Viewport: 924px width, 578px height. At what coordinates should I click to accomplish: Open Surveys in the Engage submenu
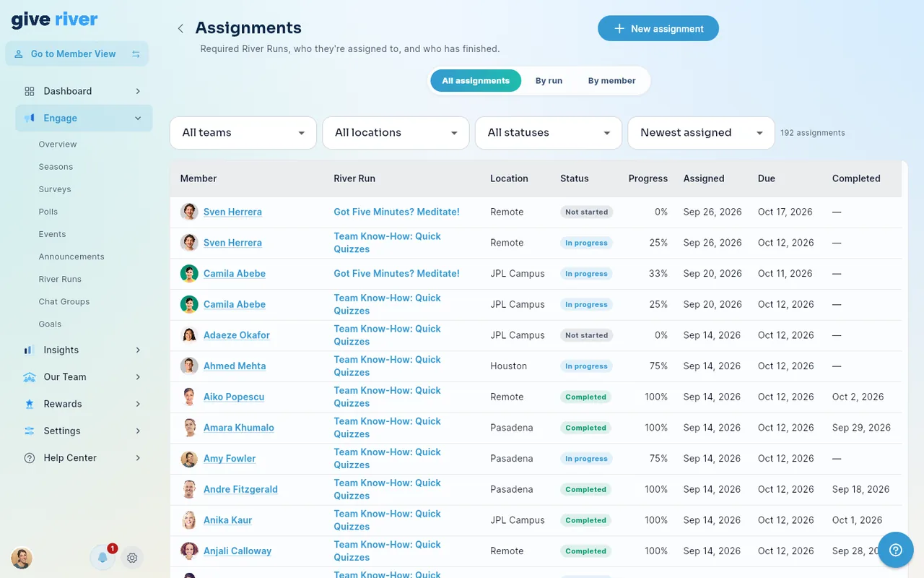pos(55,189)
